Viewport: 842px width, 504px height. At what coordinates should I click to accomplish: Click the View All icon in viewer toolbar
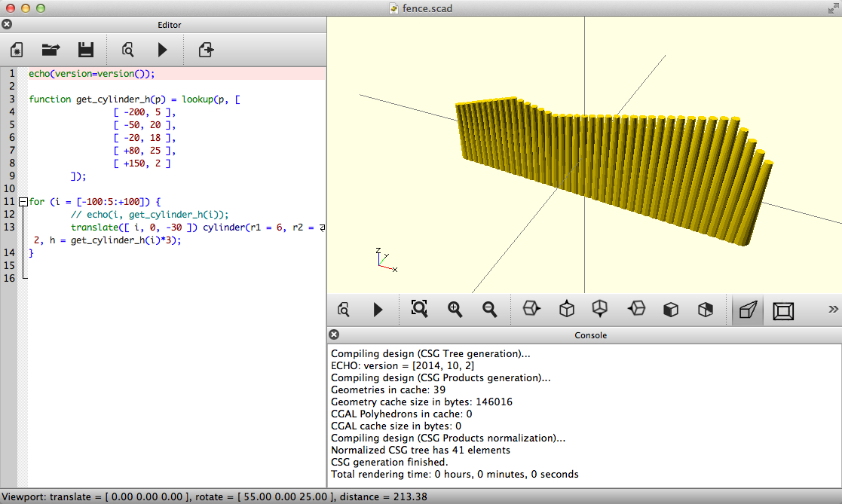pos(419,309)
